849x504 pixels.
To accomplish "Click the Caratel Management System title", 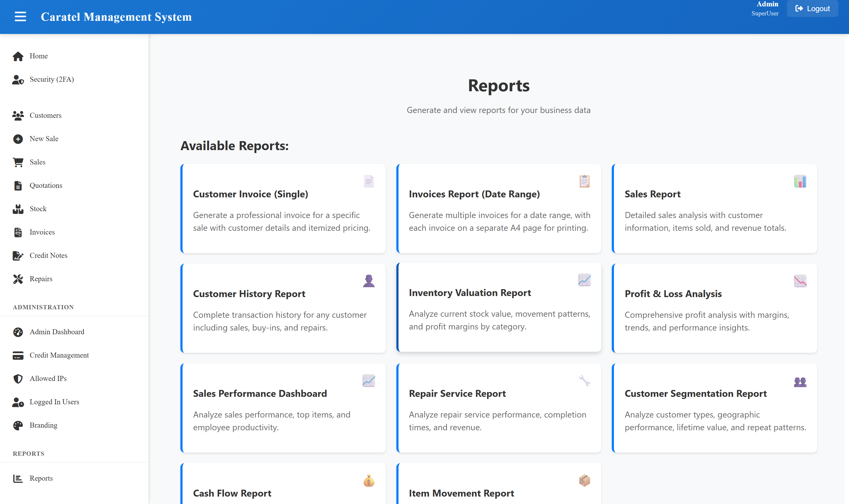I will 116,17.
